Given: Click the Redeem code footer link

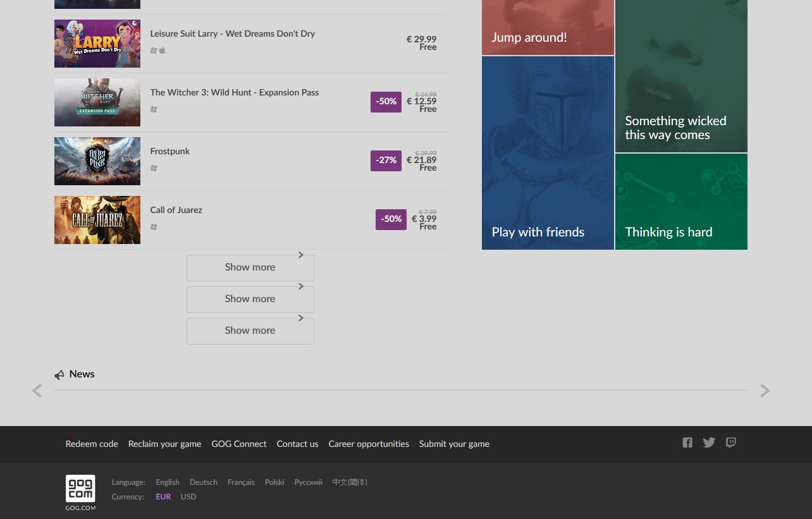Looking at the screenshot, I should click(92, 444).
